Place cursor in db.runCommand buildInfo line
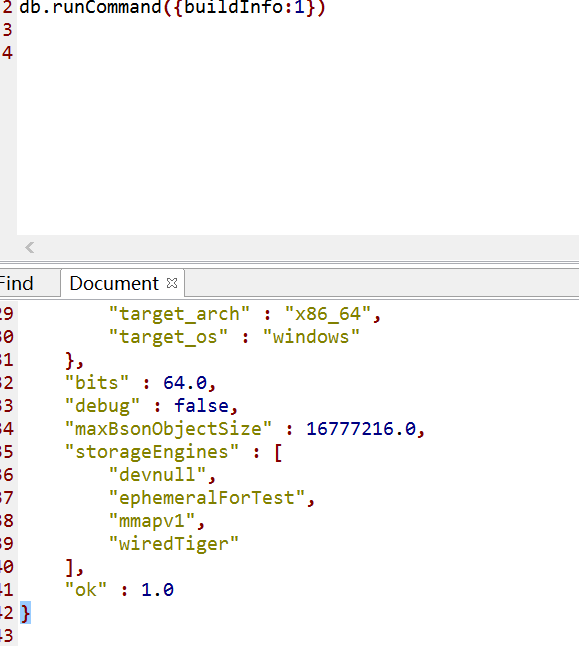Screen dimensions: 579x646 (x=172, y=7)
